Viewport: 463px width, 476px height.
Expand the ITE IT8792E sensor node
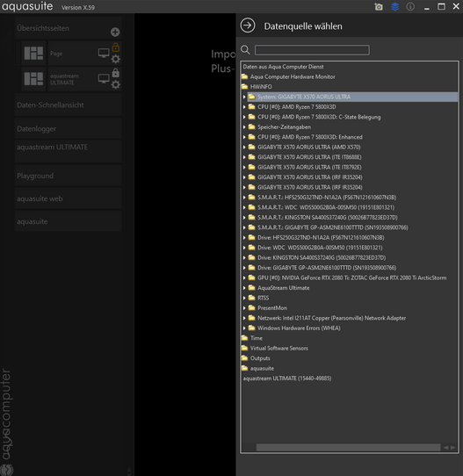[244, 167]
